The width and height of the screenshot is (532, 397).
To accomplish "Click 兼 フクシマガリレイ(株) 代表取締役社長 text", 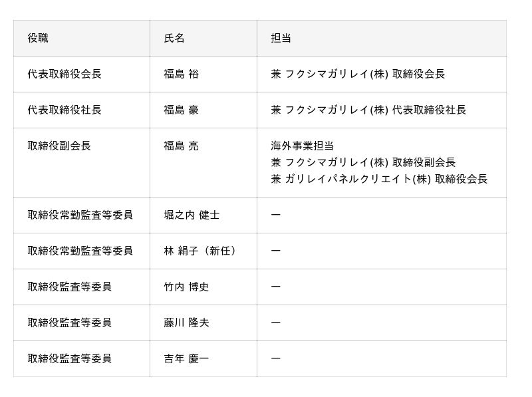I will point(368,110).
